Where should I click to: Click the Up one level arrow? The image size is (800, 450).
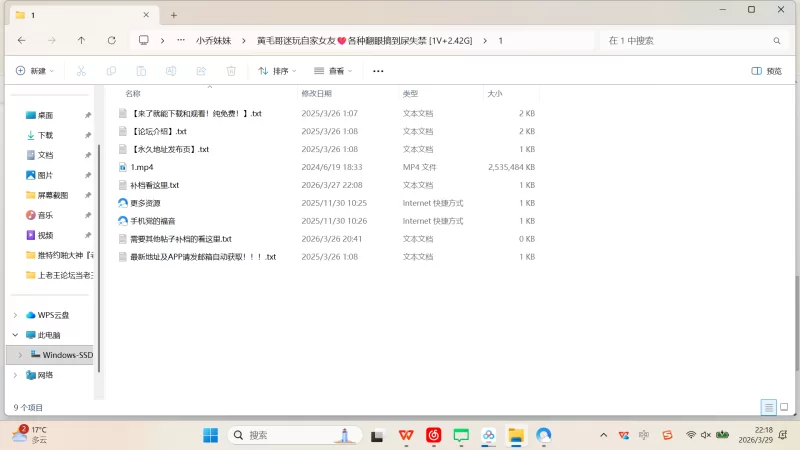click(x=81, y=41)
